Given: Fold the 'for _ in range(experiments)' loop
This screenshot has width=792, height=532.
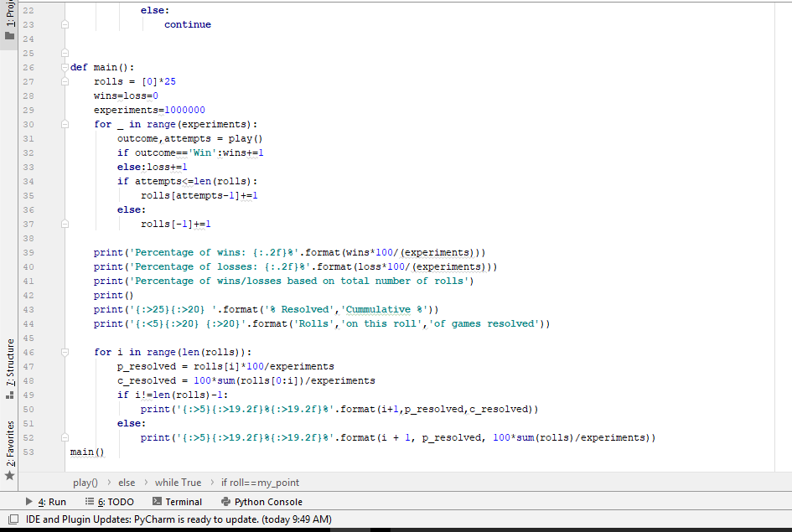Looking at the screenshot, I should (x=65, y=124).
